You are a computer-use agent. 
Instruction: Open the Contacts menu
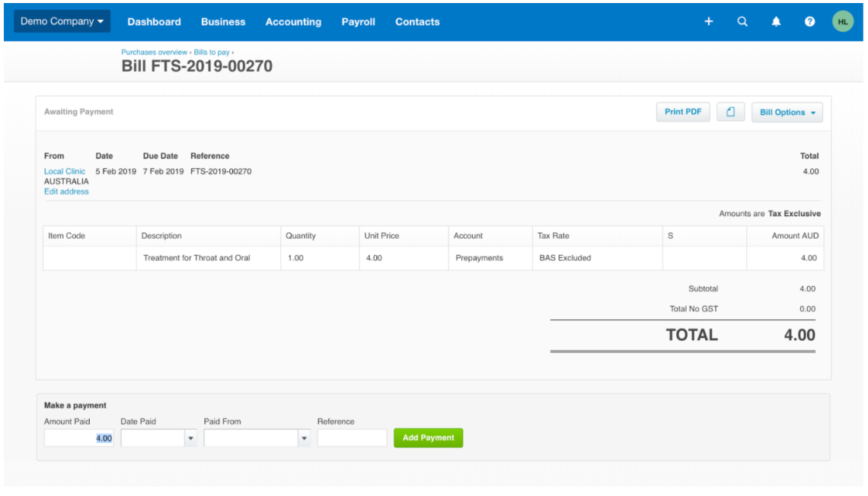tap(417, 22)
